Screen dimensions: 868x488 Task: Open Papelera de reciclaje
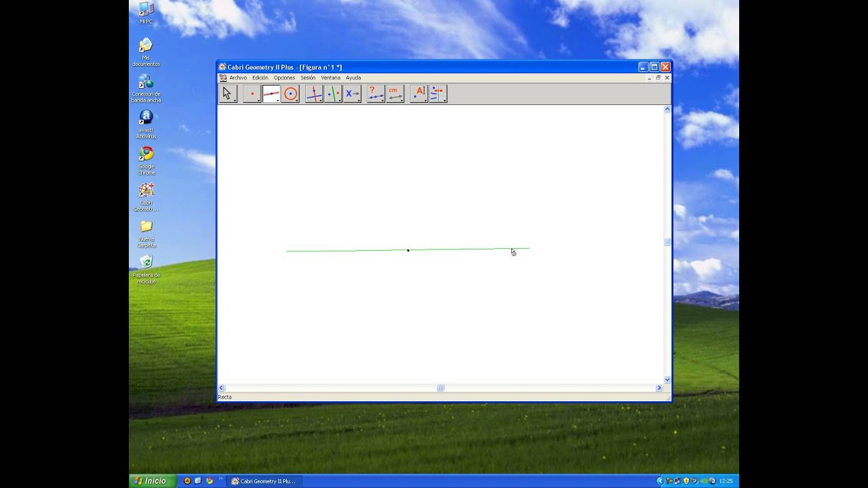pos(146,270)
